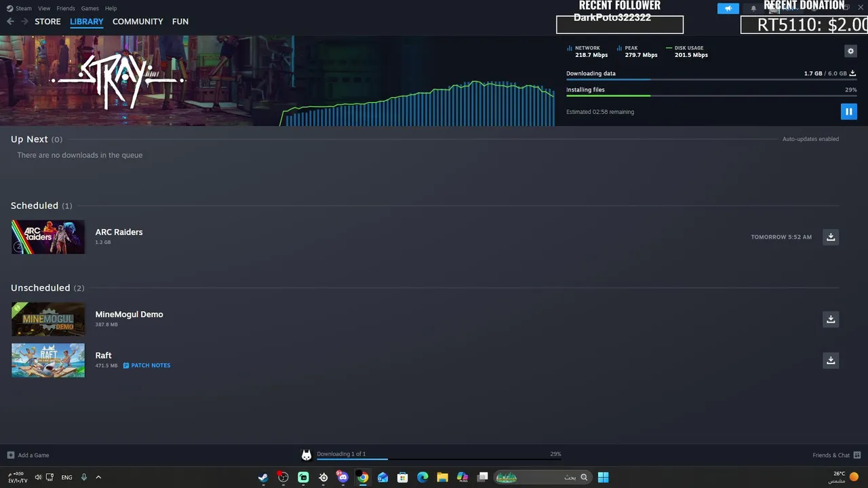Open Discord from the taskbar
This screenshot has width=868, height=488.
pyautogui.click(x=342, y=477)
